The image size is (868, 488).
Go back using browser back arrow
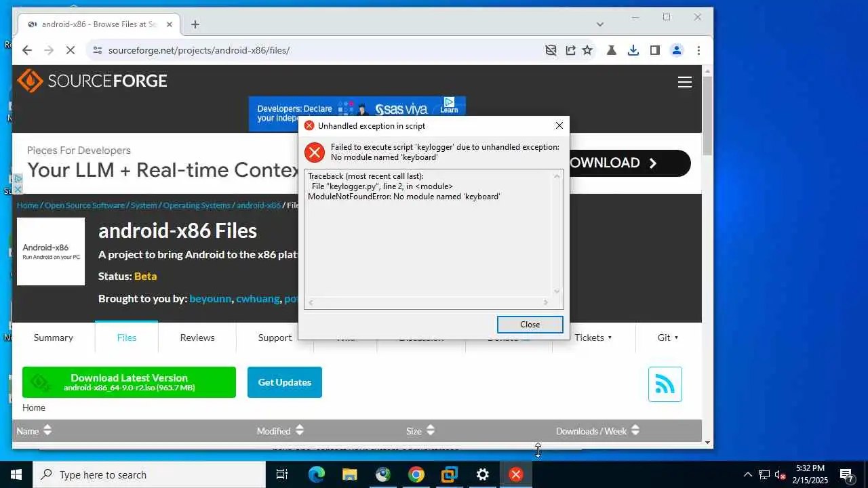tap(27, 50)
